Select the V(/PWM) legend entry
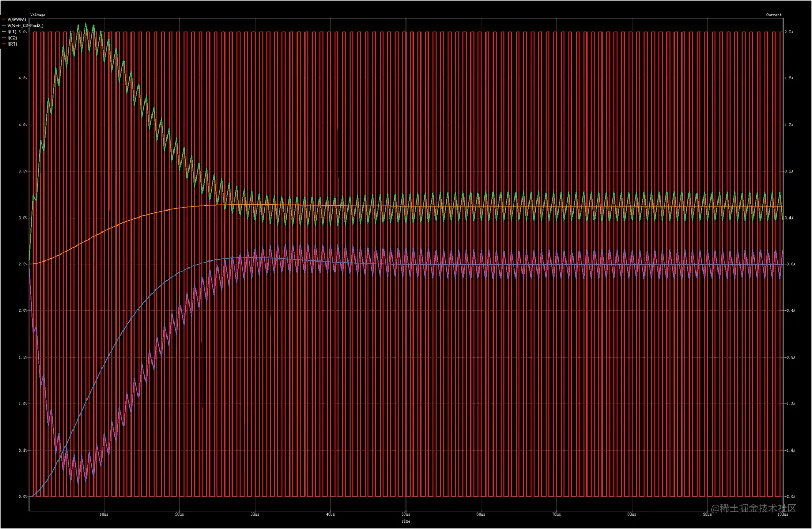The width and height of the screenshot is (812, 529). point(15,19)
